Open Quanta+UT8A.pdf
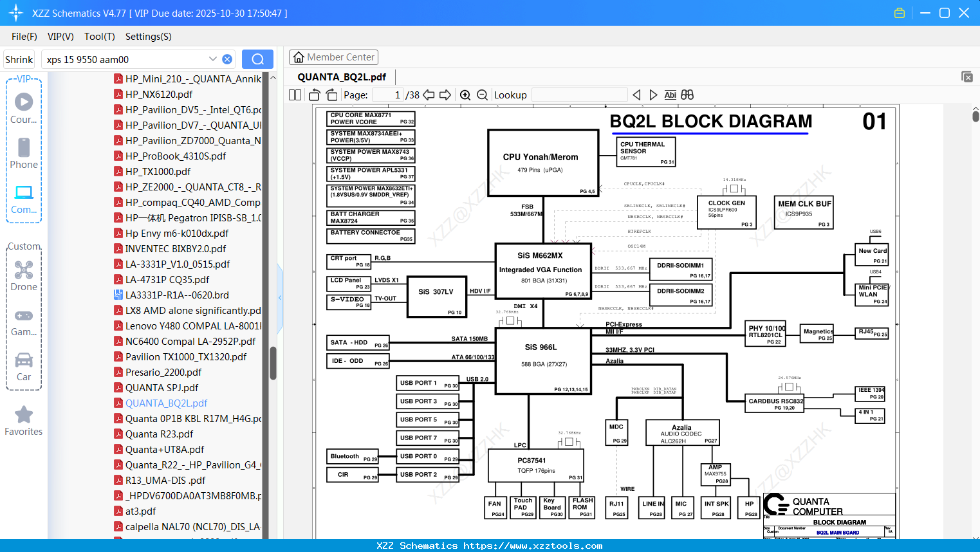 (x=165, y=449)
